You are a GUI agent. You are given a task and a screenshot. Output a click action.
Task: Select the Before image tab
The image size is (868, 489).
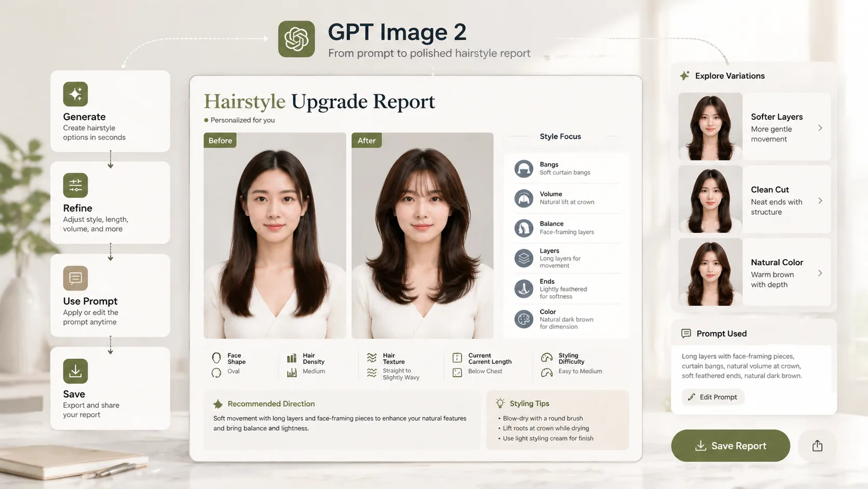point(220,140)
